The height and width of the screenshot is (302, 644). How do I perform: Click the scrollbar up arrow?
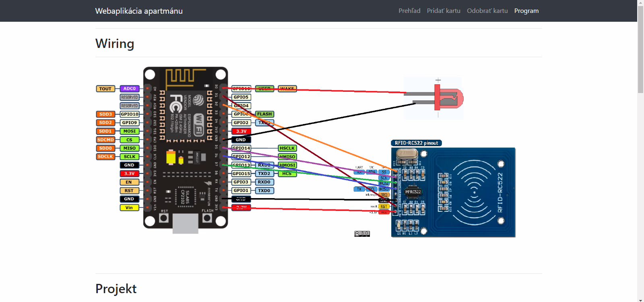coord(640,3)
